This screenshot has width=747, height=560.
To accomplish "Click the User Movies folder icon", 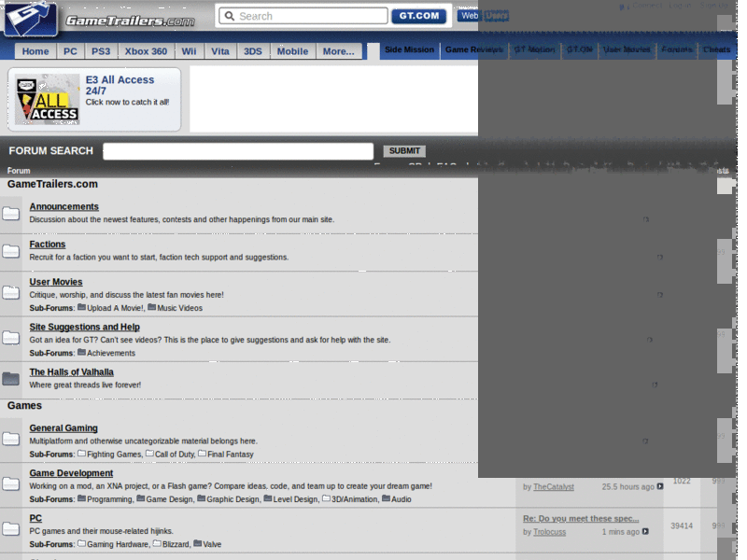I will [10, 292].
